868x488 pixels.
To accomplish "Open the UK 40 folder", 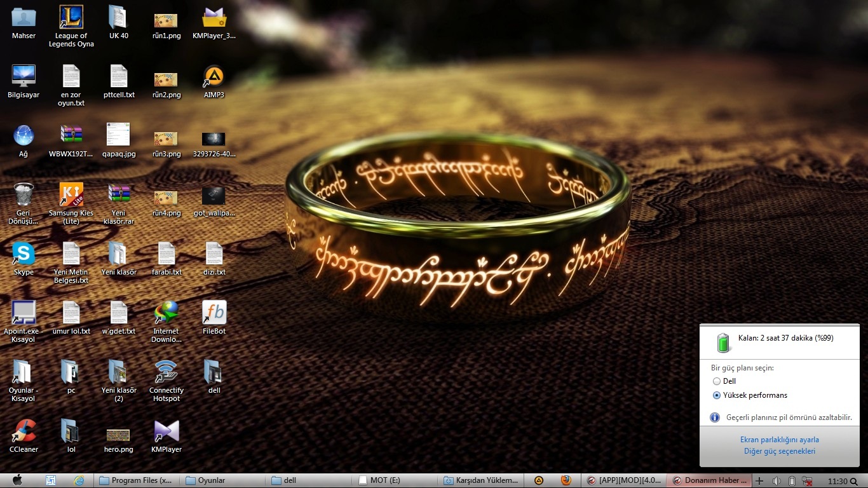I will pyautogui.click(x=119, y=24).
